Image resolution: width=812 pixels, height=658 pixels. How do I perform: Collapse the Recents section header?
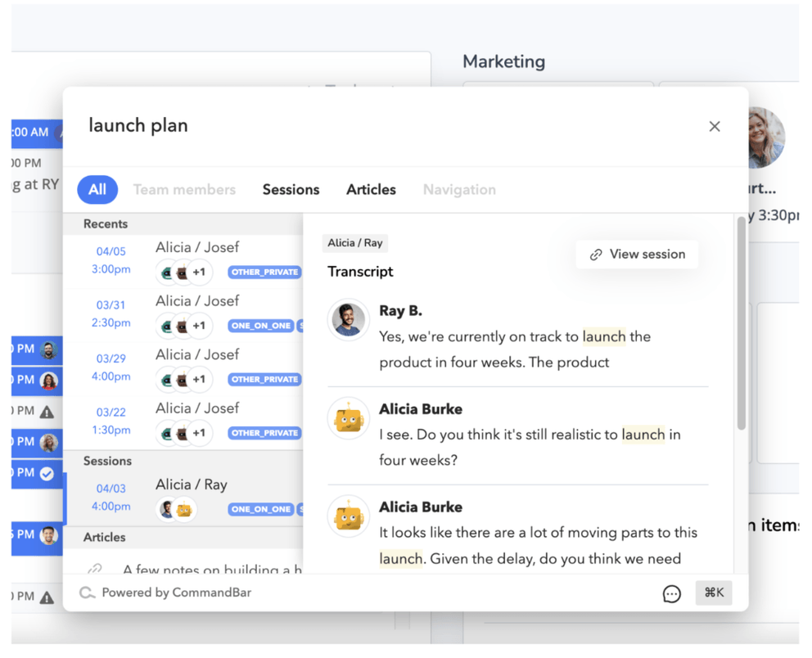[107, 223]
